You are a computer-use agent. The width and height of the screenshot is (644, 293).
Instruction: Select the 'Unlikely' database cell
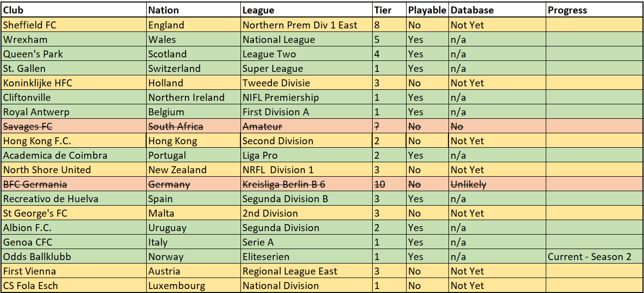pos(497,184)
